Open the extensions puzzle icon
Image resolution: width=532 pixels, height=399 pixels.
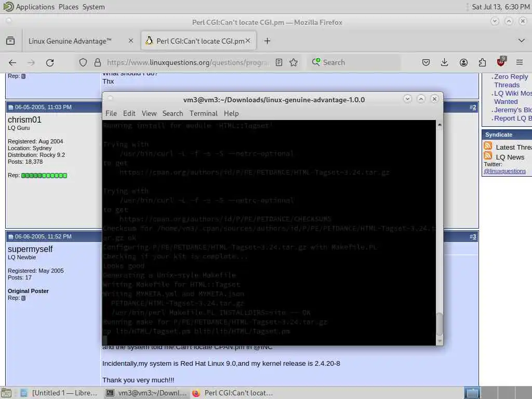[x=482, y=62]
